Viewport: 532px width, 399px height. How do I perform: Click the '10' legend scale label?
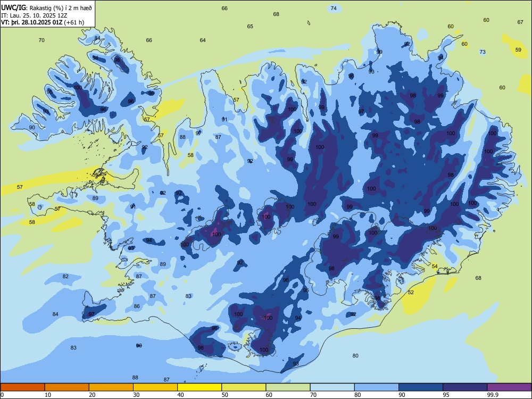(48, 395)
